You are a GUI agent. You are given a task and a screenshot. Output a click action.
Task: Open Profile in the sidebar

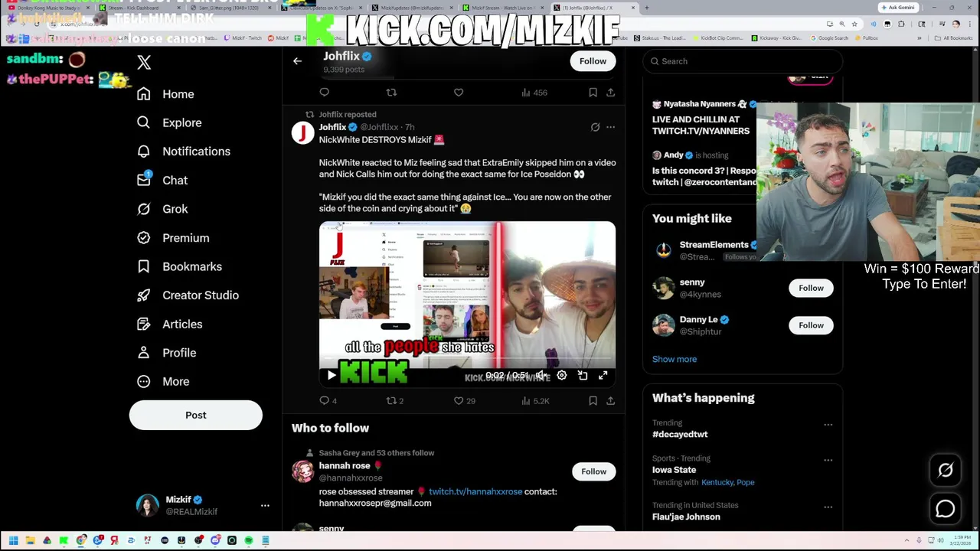click(165, 353)
